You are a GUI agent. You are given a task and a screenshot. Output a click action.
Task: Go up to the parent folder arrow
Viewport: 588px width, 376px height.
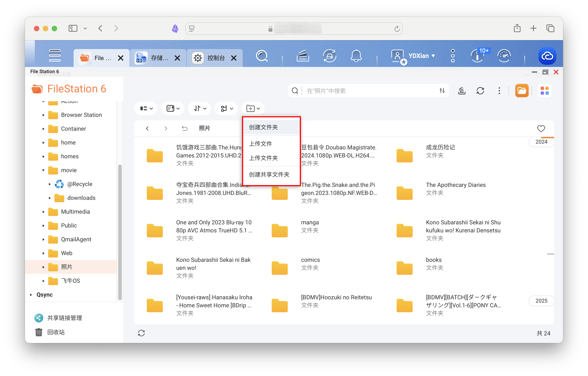click(185, 128)
